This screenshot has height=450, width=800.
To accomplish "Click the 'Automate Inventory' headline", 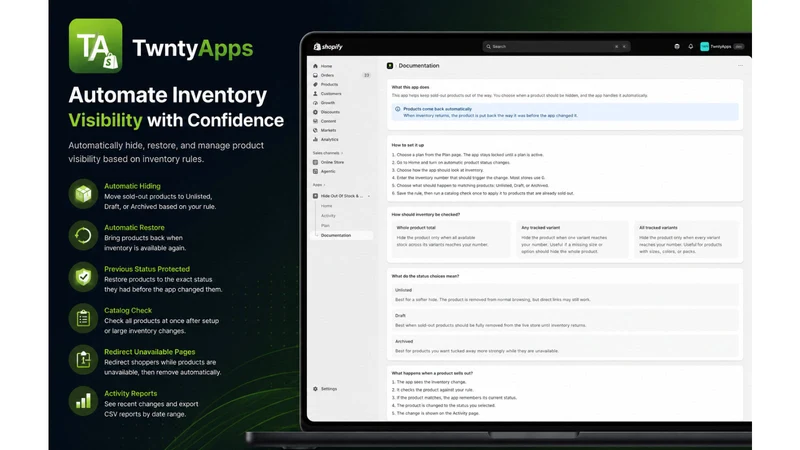I will [x=167, y=95].
